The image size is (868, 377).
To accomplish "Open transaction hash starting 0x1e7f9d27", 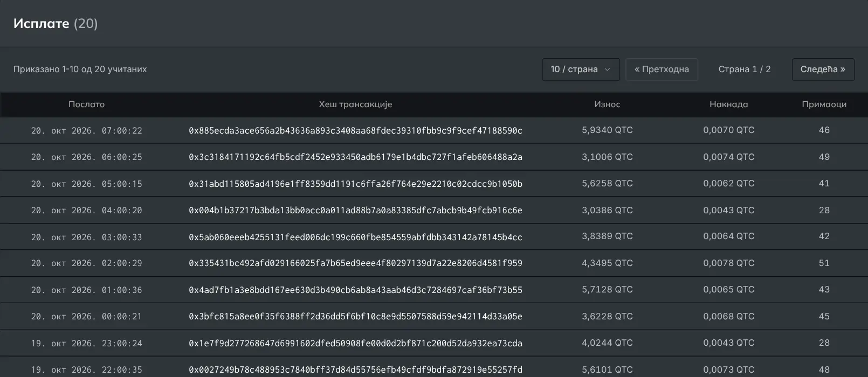I will tap(355, 343).
